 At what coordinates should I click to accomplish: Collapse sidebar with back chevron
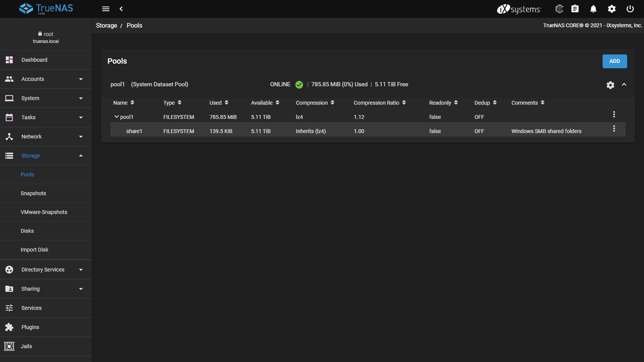[121, 9]
